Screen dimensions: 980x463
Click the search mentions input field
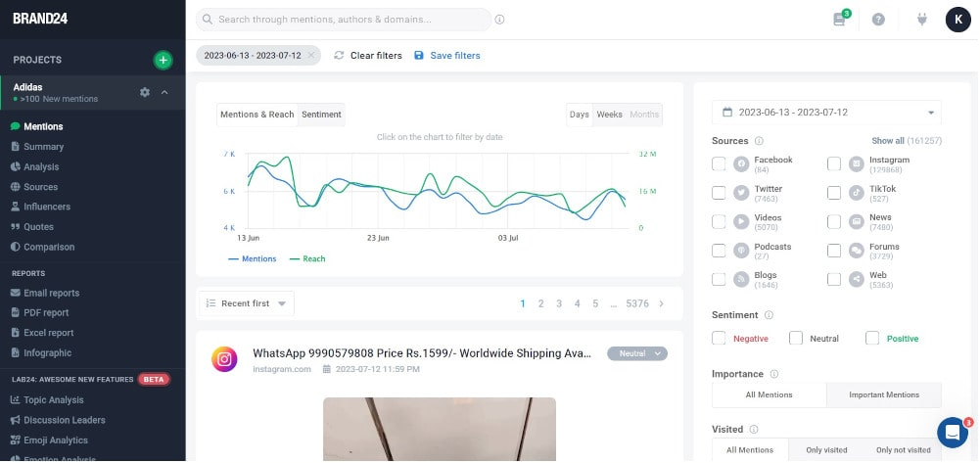coord(344,20)
